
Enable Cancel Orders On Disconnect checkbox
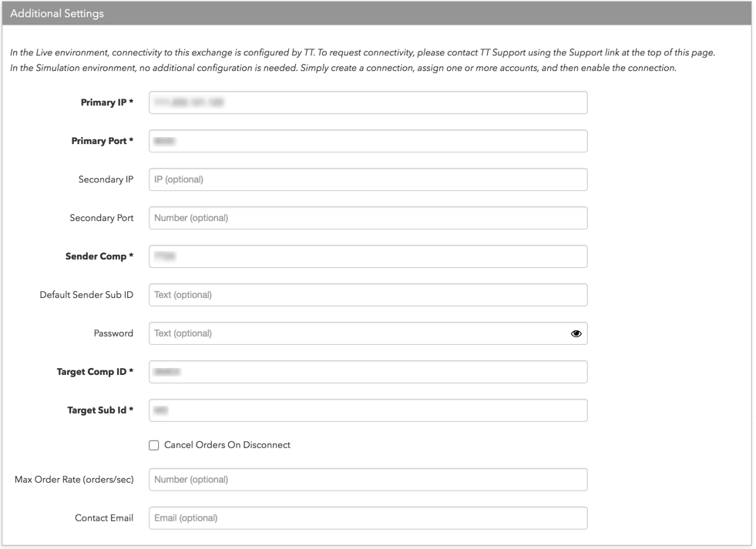click(x=154, y=446)
